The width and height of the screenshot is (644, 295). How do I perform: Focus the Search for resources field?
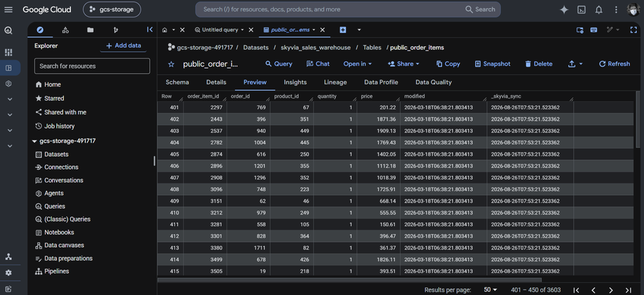(92, 66)
